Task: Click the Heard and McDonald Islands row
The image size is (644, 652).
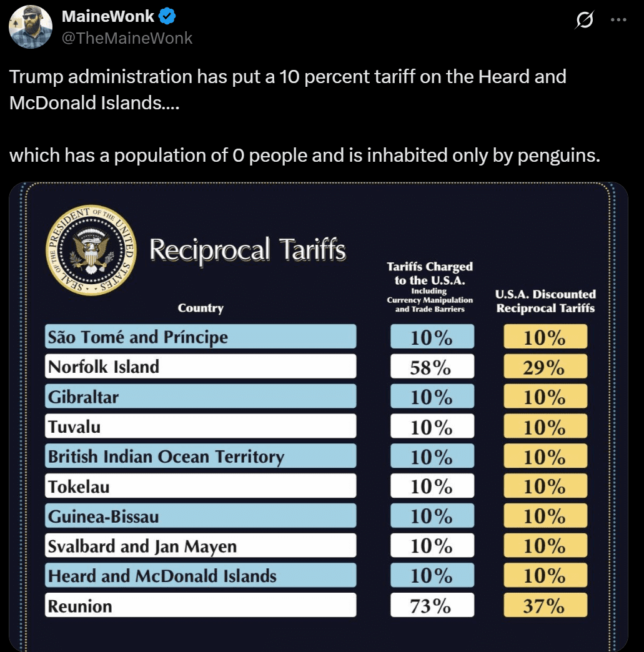Action: (200, 575)
